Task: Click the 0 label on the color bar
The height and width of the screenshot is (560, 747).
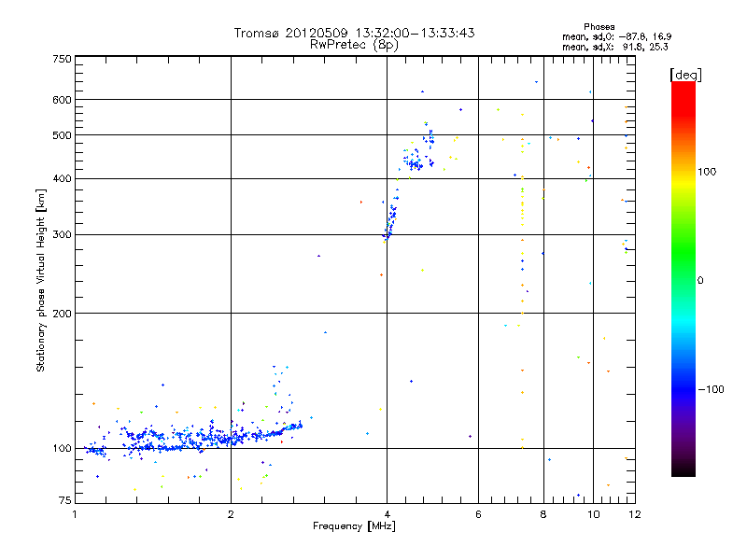Action: [x=700, y=281]
